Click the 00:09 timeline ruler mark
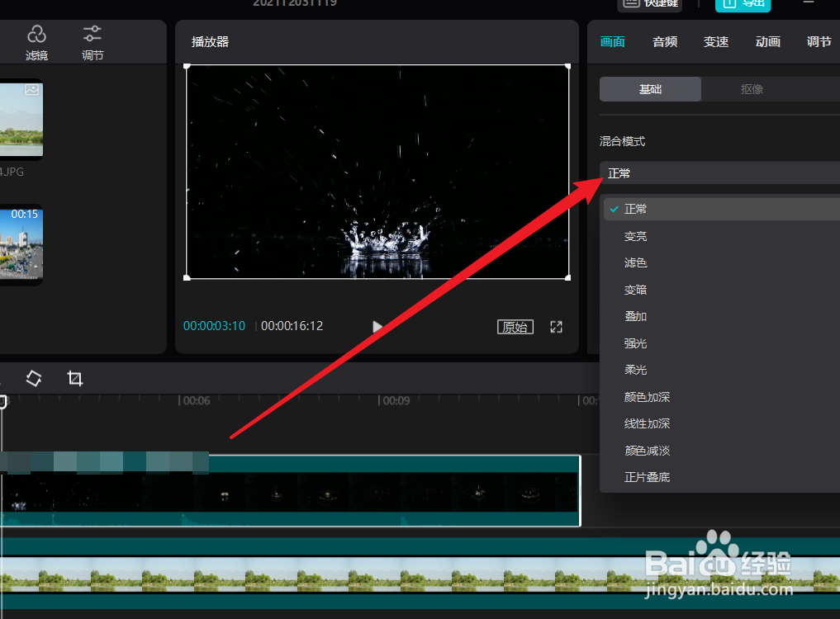Screen dimensions: 840x619 (x=396, y=400)
